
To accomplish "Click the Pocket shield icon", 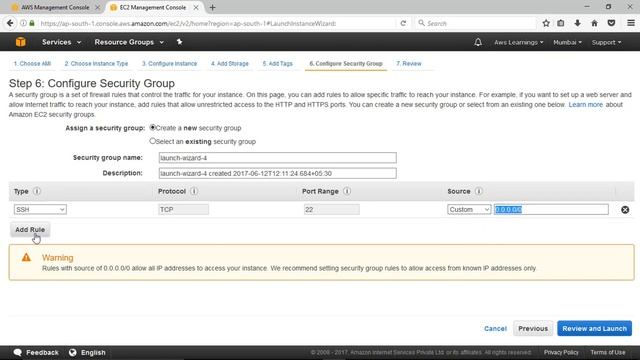I will 611,23.
